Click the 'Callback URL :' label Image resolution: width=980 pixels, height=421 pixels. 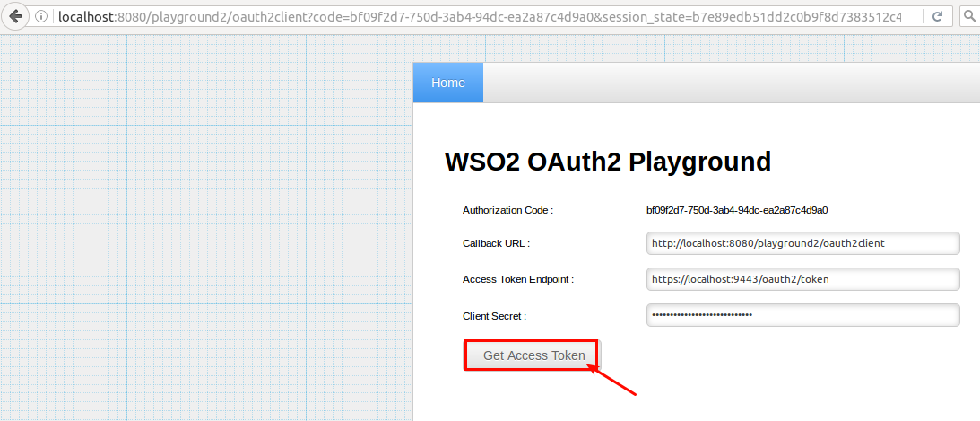click(x=496, y=243)
